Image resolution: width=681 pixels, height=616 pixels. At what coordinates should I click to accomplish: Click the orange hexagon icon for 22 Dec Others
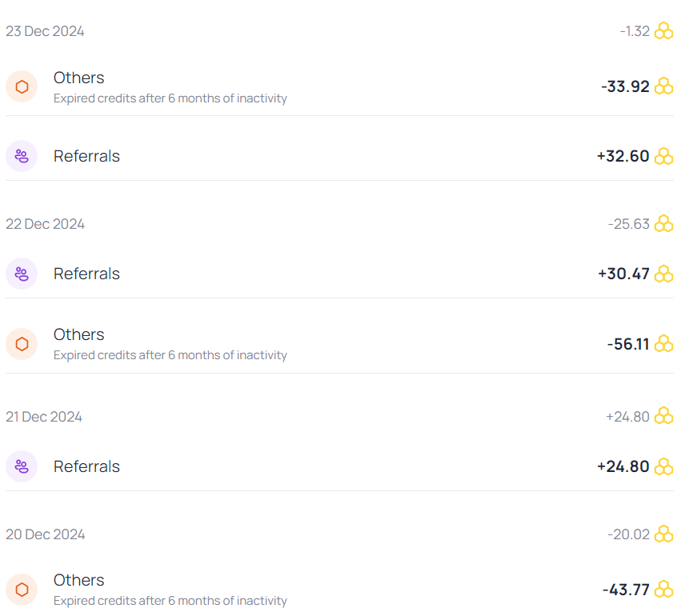point(22,344)
